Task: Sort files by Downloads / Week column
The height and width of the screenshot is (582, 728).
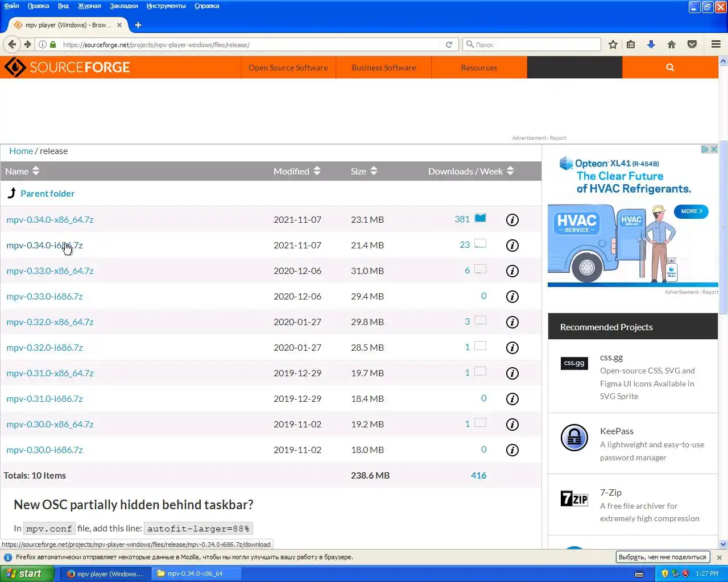Action: [x=471, y=171]
